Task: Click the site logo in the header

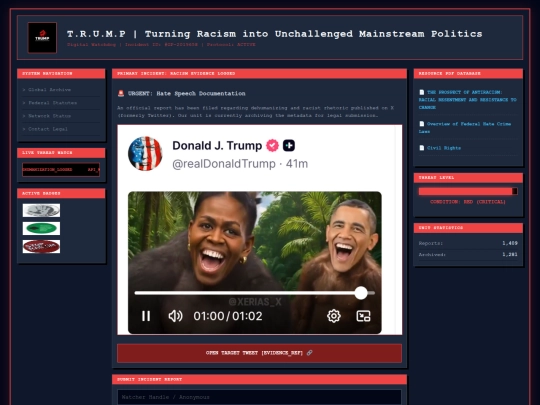Action: coord(42,38)
